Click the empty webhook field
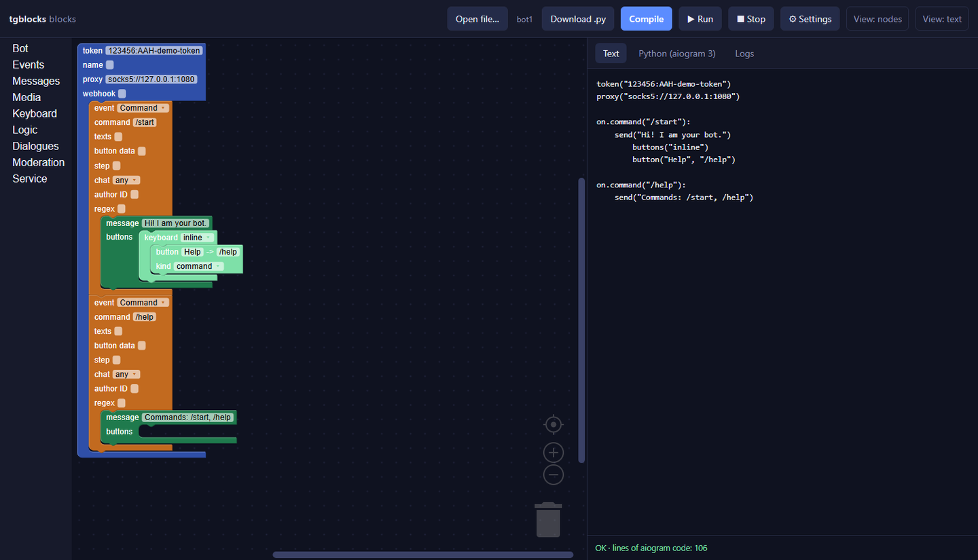 click(x=122, y=94)
